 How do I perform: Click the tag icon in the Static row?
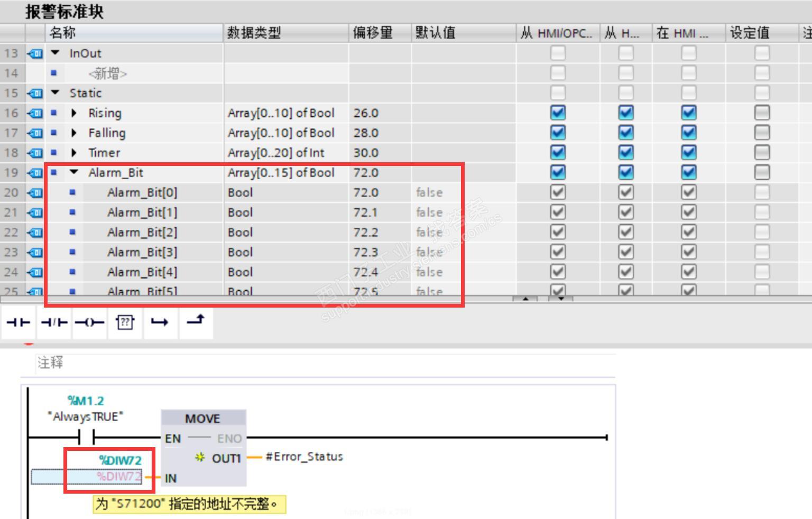click(35, 93)
